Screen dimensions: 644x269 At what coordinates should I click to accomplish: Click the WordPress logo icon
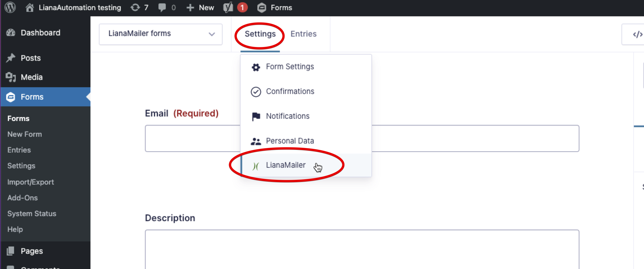10,8
